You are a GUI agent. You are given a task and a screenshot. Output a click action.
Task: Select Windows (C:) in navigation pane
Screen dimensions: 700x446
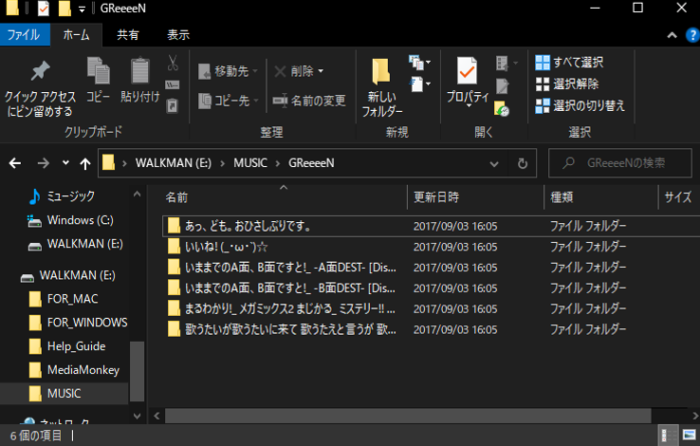(x=70, y=220)
